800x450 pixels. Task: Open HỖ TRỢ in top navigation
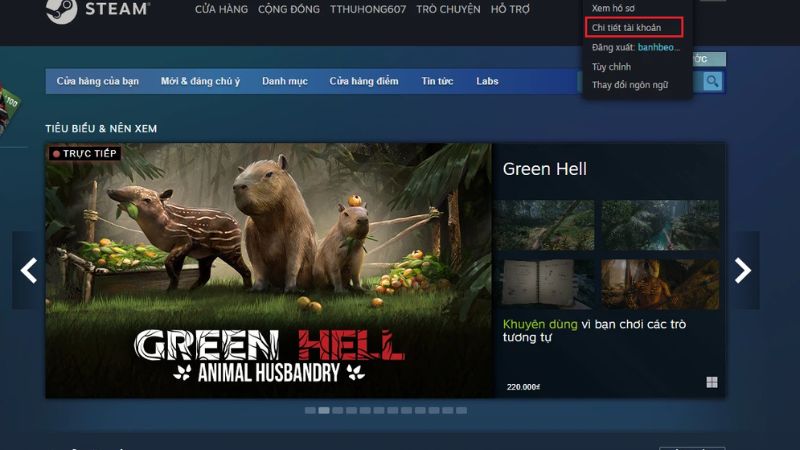pos(510,9)
